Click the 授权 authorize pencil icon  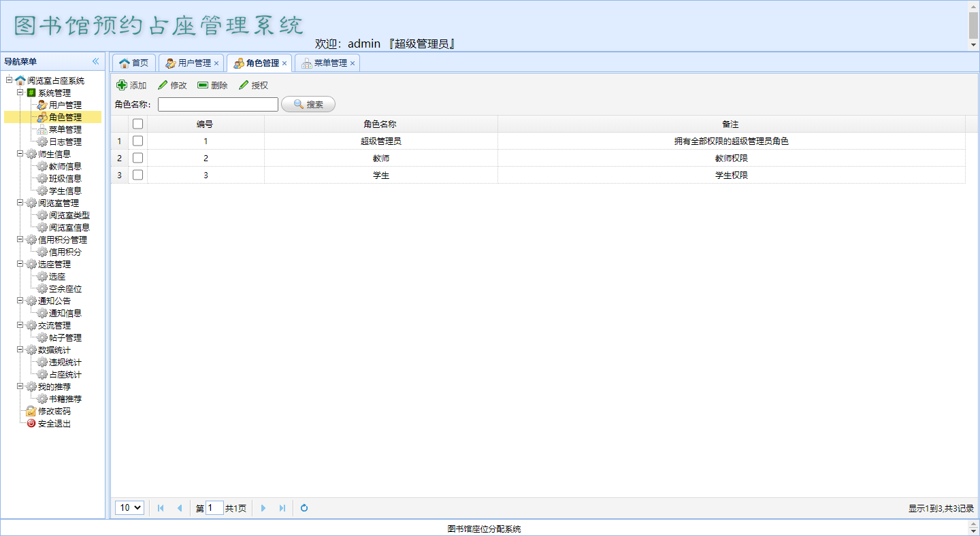244,85
